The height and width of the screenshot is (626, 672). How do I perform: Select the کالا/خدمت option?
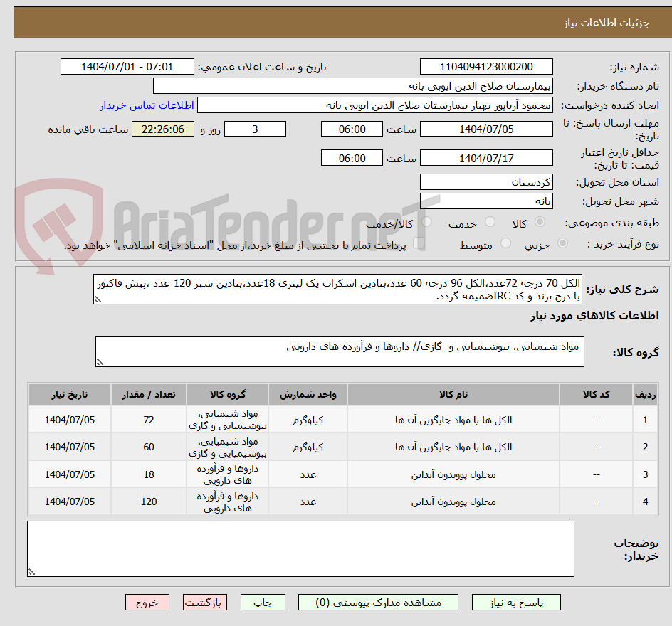426,220
